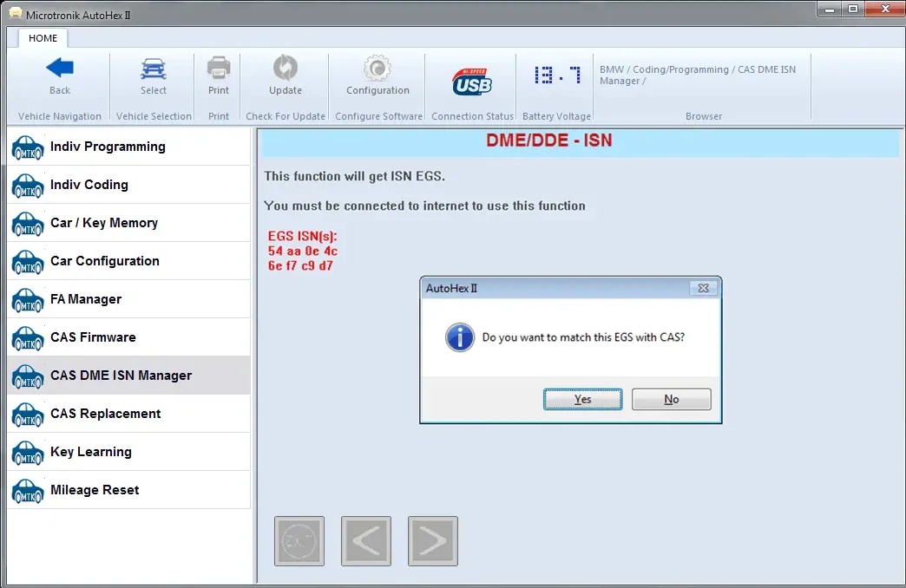The width and height of the screenshot is (906, 588).
Task: Click the car icon beside CAS Replacement
Action: pos(28,415)
